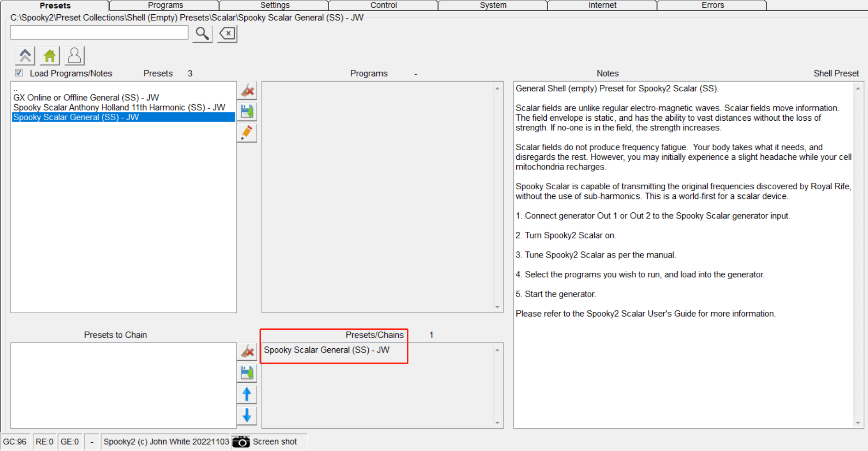Click the preset search input field
The height and width of the screenshot is (451, 868).
click(x=99, y=33)
